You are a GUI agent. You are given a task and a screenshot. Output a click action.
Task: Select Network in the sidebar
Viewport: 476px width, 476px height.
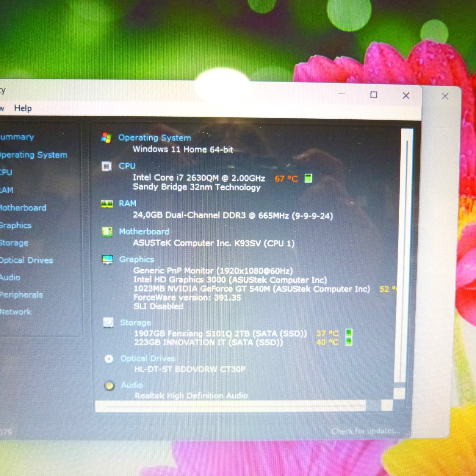click(x=15, y=312)
